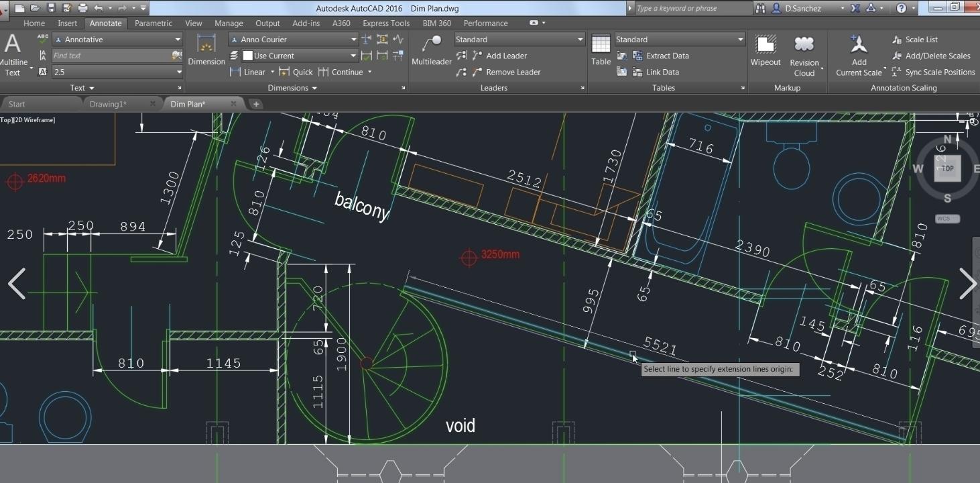980x483 pixels.
Task: Click the Add Leader button
Action: (x=506, y=56)
